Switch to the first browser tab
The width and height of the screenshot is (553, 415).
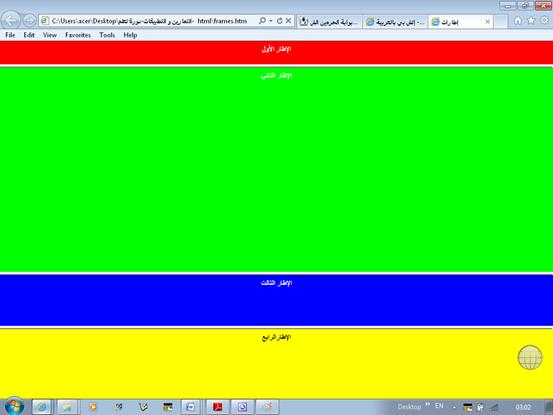[x=329, y=22]
